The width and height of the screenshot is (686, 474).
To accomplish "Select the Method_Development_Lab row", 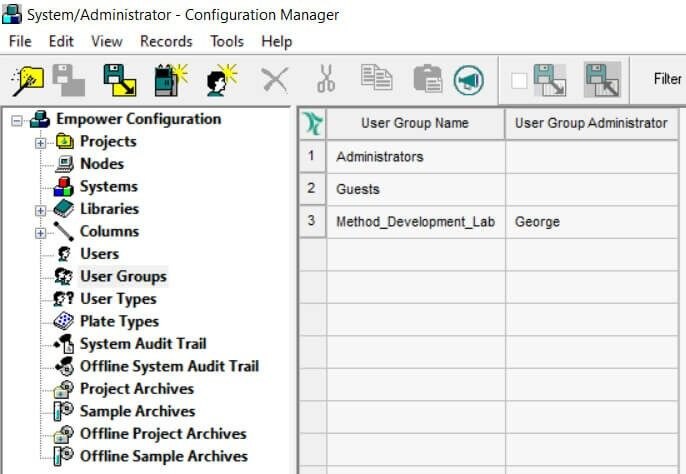I will pos(489,221).
